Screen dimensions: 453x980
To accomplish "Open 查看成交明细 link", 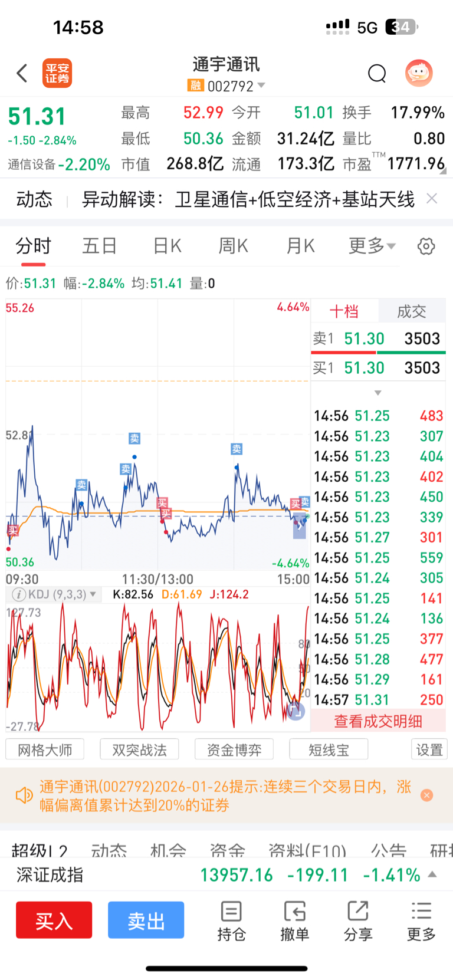I will 378,721.
